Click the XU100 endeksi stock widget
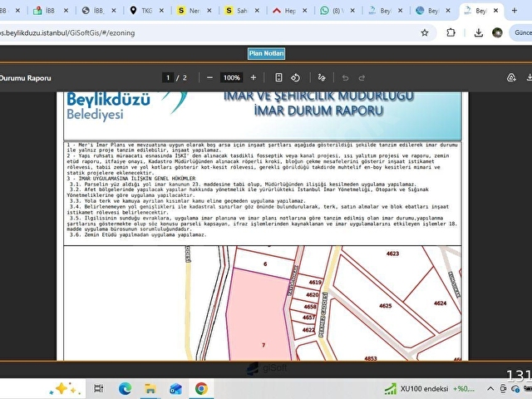Viewport: 532px width, 399px height. tap(429, 388)
